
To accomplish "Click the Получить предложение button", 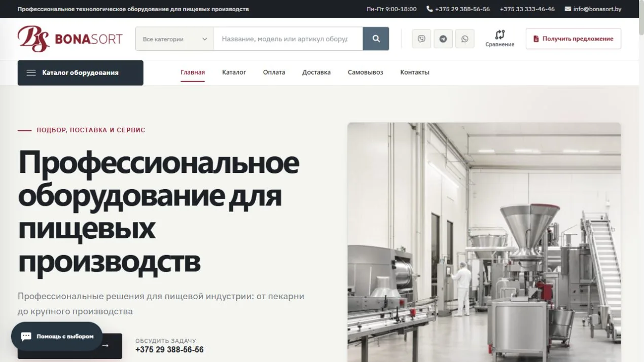I will click(573, 39).
